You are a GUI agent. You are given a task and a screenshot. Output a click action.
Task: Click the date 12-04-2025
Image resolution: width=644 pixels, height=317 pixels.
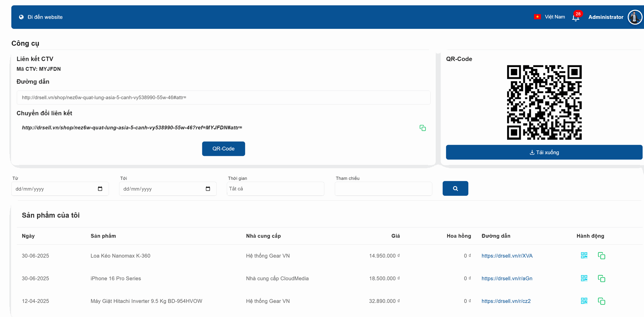35,301
